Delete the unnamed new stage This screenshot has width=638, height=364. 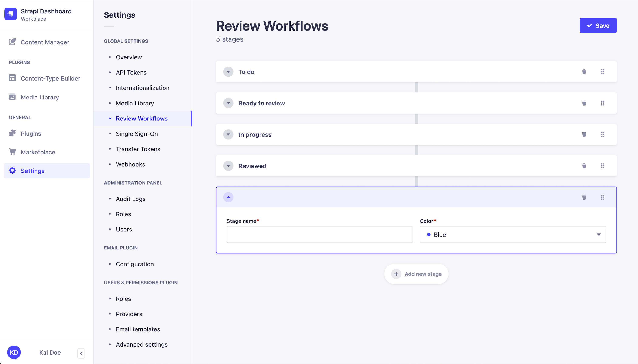584,197
